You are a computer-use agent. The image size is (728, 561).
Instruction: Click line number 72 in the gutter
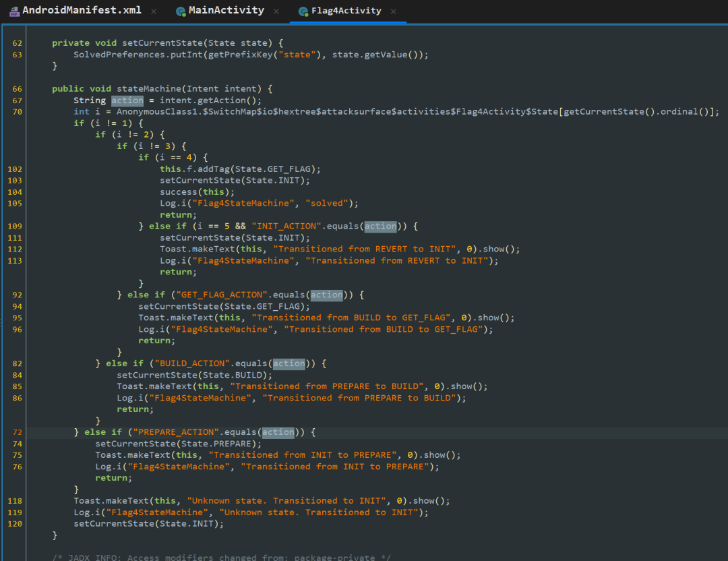point(17,432)
